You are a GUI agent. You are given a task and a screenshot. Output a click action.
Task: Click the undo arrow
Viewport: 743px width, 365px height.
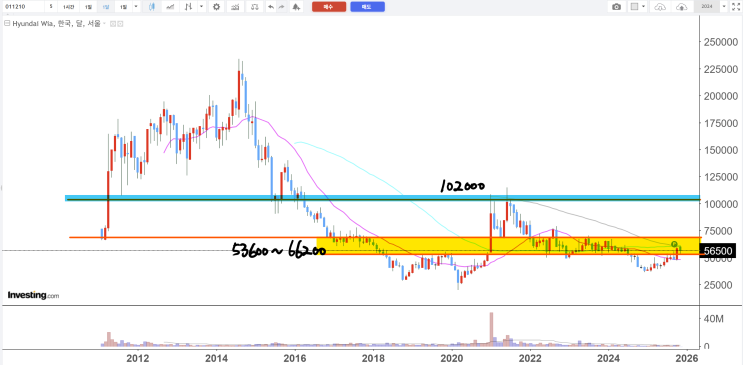pyautogui.click(x=271, y=7)
